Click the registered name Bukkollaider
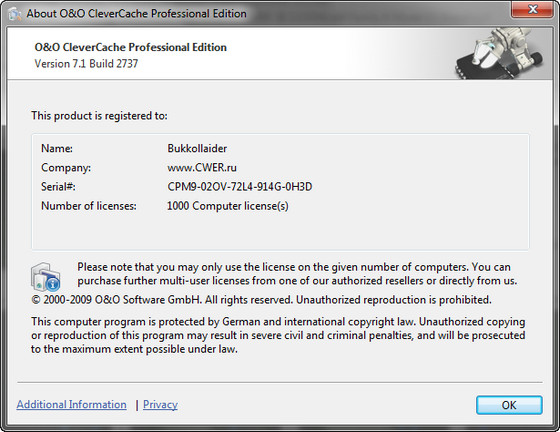The image size is (560, 432). click(x=197, y=148)
